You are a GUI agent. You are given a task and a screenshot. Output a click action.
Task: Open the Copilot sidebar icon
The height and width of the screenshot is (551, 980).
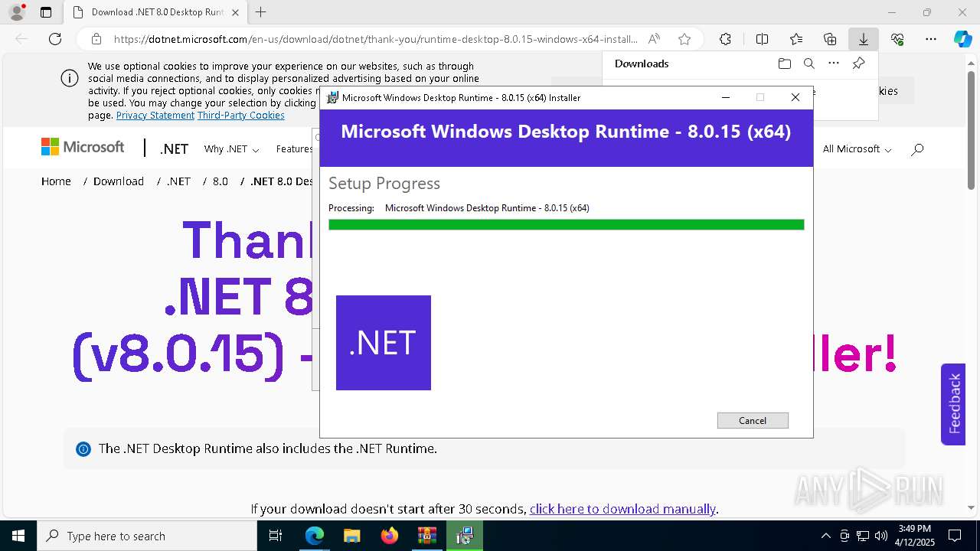(x=962, y=39)
